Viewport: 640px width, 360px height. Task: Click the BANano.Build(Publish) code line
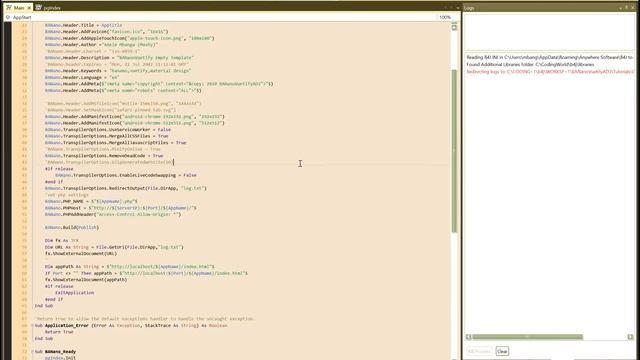click(72, 227)
